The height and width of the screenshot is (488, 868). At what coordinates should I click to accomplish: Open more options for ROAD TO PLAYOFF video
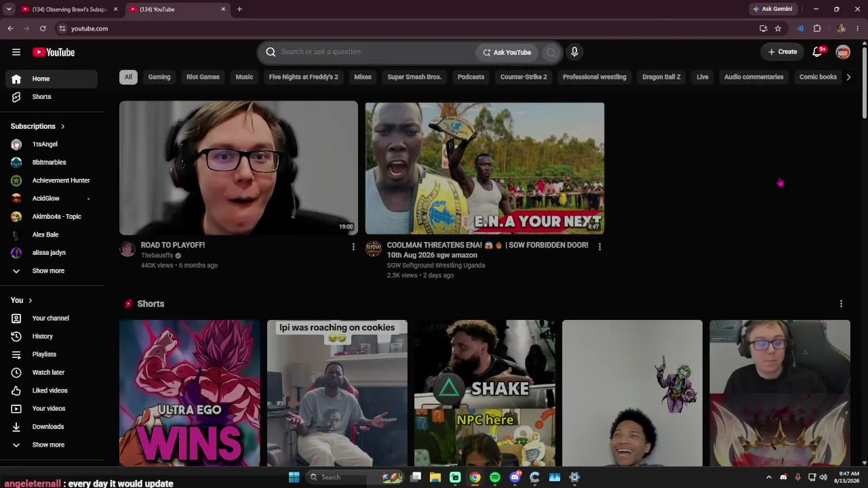tap(353, 247)
